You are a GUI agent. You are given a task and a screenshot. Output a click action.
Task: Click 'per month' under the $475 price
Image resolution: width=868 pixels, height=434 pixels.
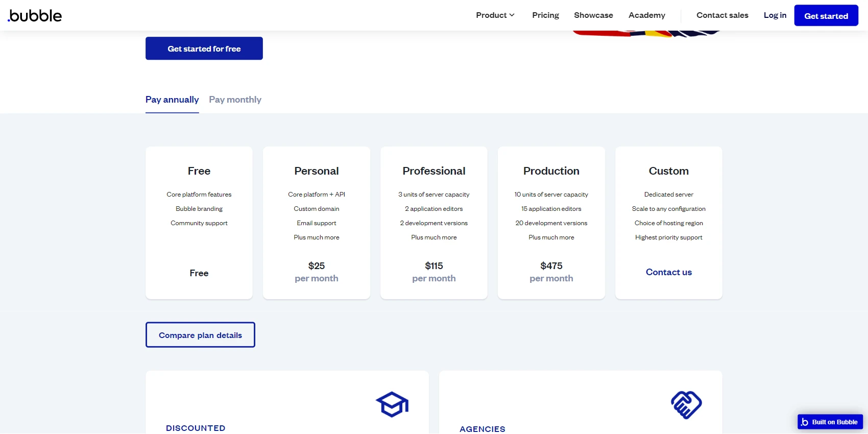[551, 278]
